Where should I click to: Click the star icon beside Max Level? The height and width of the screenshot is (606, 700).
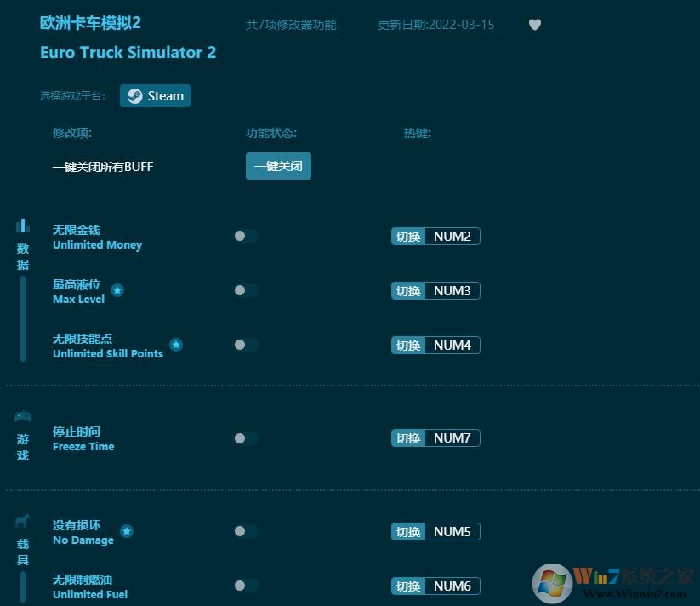[x=117, y=289]
